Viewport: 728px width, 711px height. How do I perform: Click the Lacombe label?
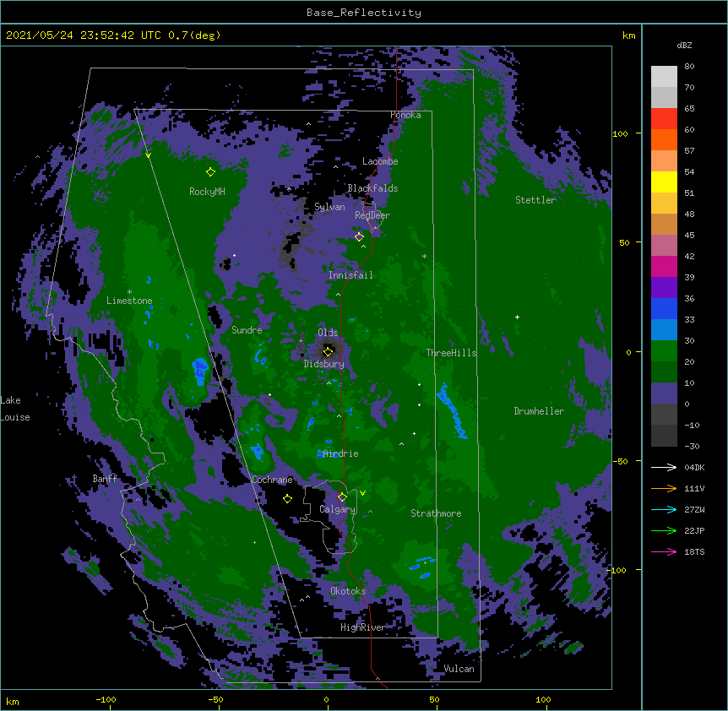tap(380, 161)
